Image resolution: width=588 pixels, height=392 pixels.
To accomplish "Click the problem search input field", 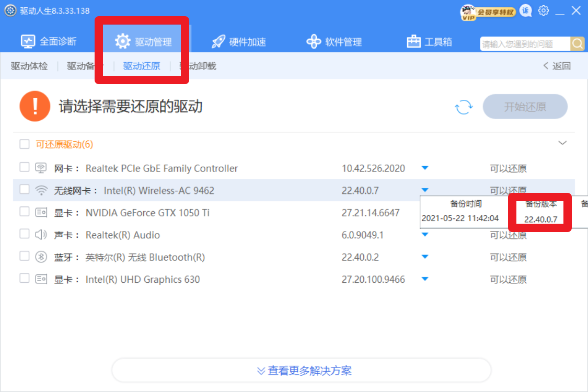I will pos(525,44).
